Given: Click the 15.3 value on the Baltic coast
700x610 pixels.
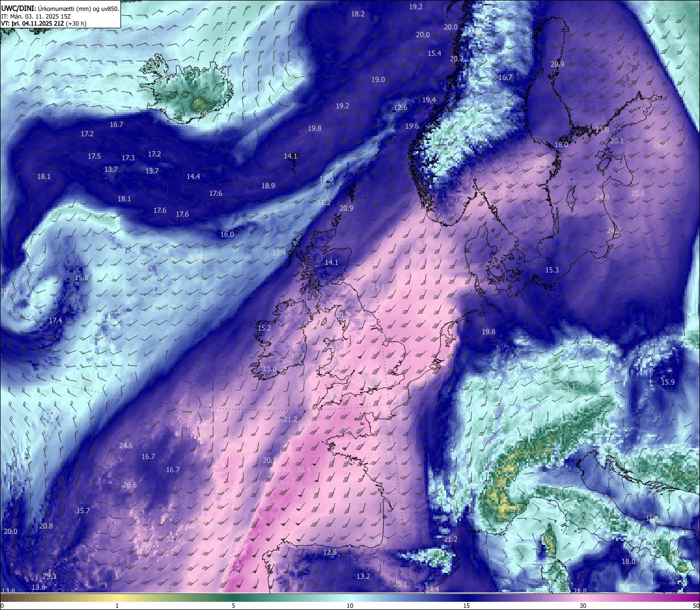Looking at the screenshot, I should 552,270.
